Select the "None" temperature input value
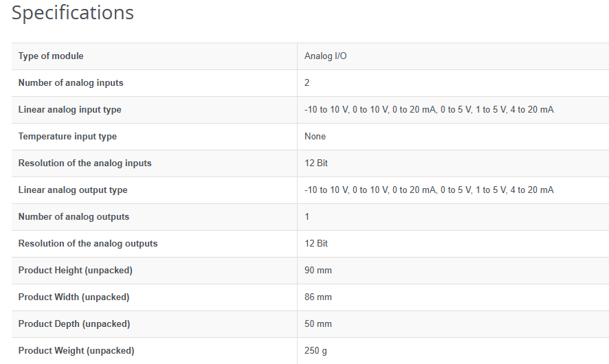The height and width of the screenshot is (364, 609). (x=315, y=136)
